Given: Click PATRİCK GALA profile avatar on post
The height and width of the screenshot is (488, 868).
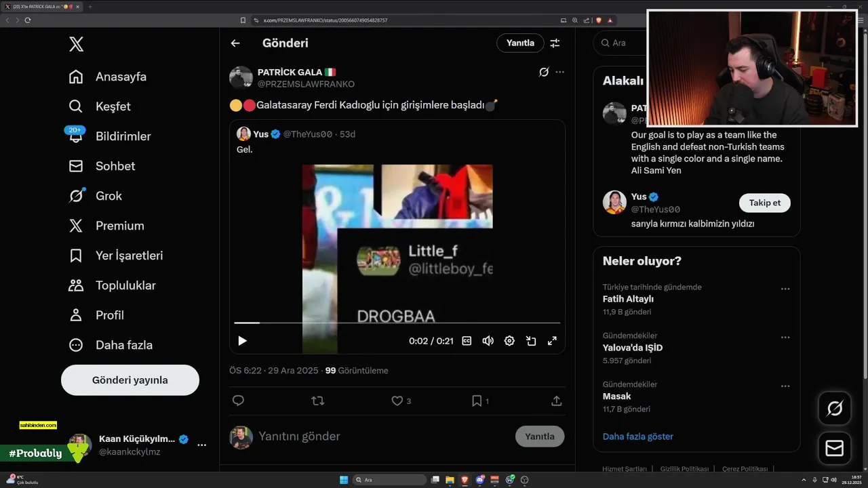Looking at the screenshot, I should coord(241,78).
